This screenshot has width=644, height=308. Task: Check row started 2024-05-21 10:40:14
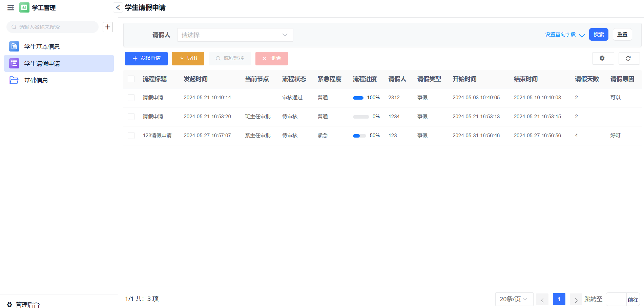131,98
